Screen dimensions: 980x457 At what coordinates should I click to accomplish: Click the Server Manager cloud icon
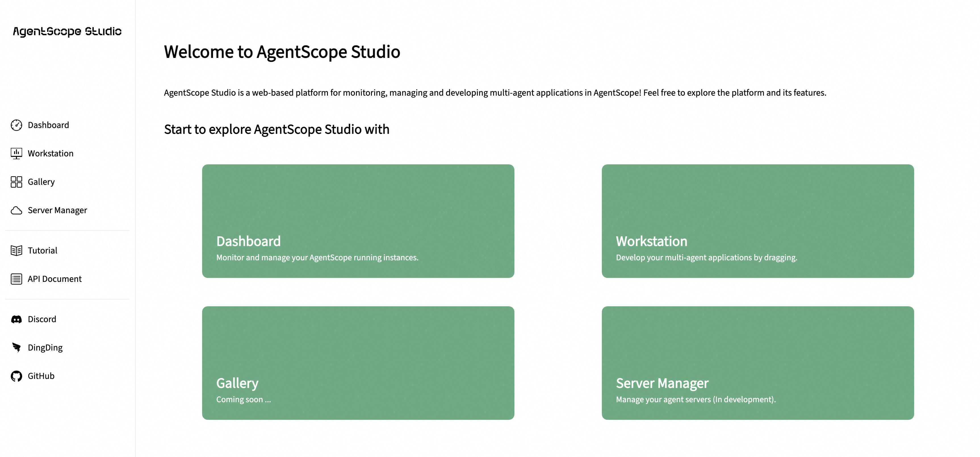pyautogui.click(x=16, y=210)
